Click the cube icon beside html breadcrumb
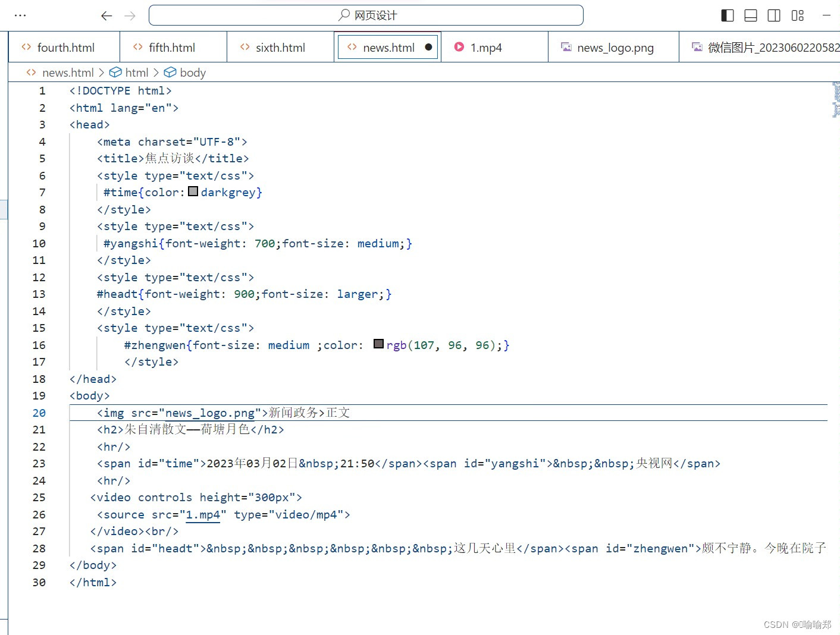This screenshot has width=840, height=635. [x=115, y=73]
